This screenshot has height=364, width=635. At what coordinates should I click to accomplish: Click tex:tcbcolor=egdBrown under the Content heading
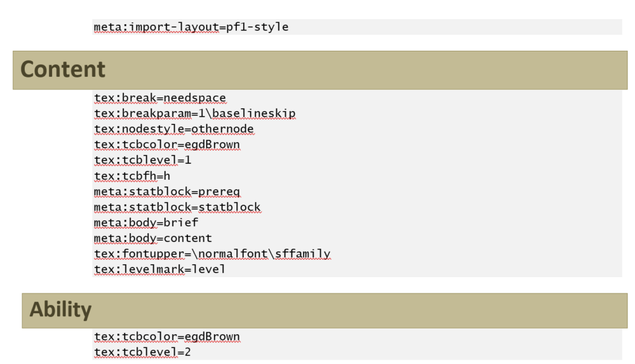pos(167,144)
